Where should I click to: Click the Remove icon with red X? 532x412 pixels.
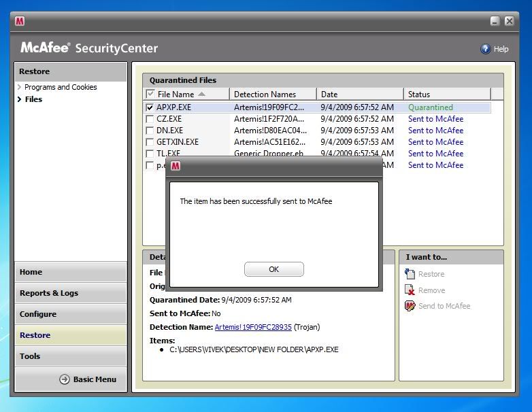(410, 290)
